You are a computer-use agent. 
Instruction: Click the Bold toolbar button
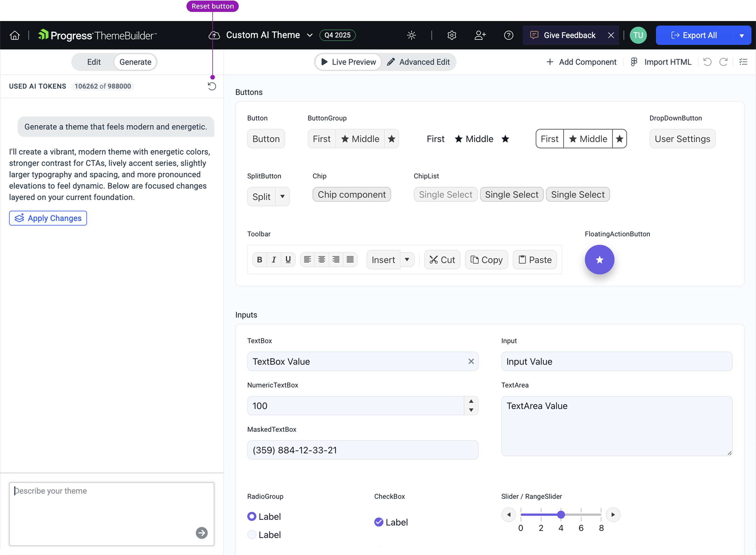259,260
